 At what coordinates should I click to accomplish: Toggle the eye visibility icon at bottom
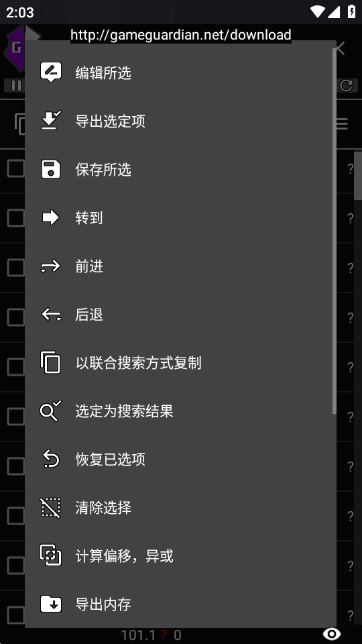click(x=332, y=634)
